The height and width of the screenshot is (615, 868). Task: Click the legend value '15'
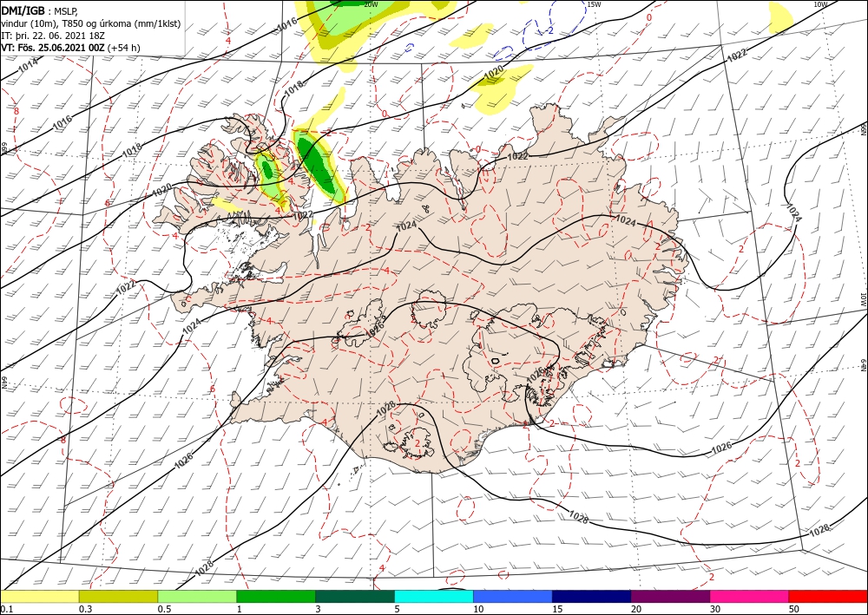point(557,609)
